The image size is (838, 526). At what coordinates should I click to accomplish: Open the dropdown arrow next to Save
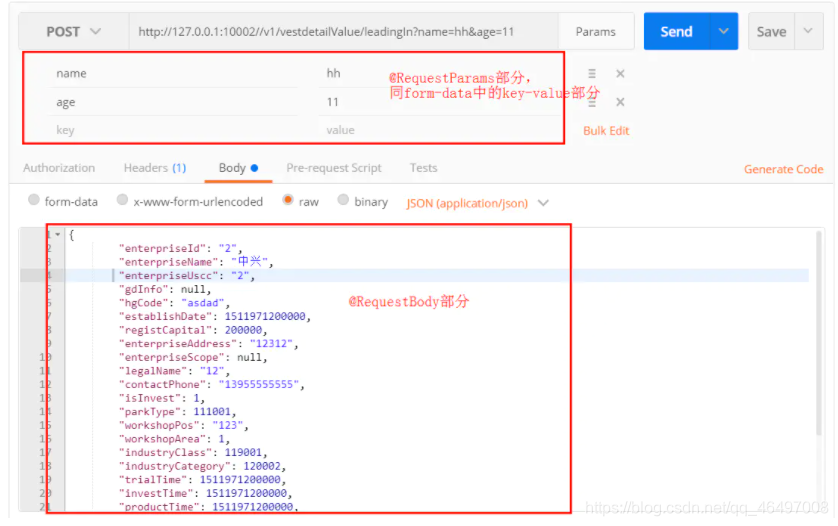[x=808, y=32]
